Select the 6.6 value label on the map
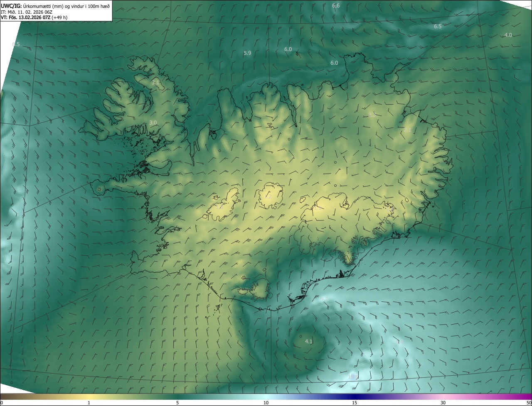The width and height of the screenshot is (532, 406). 336,5
